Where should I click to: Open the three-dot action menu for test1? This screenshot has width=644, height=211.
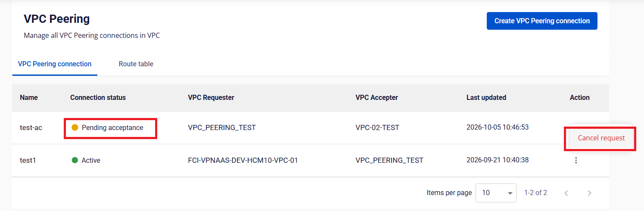pyautogui.click(x=576, y=160)
